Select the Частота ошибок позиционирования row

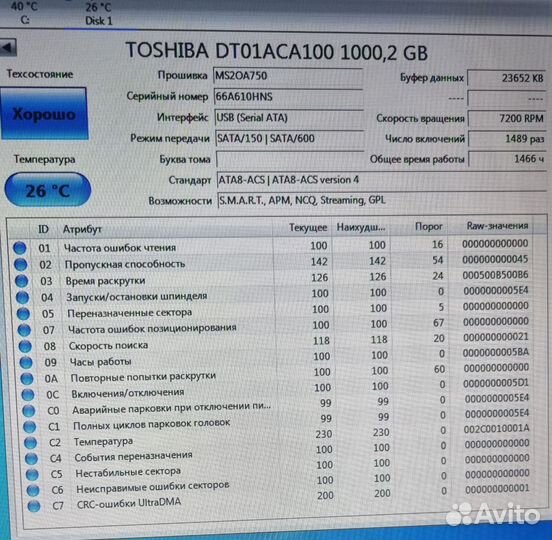tap(275, 327)
